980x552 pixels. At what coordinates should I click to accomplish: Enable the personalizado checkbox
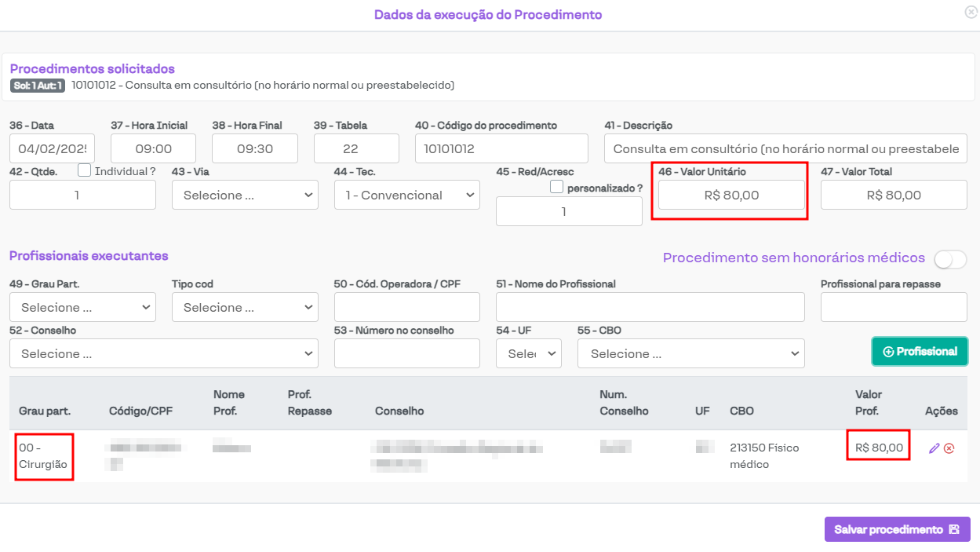[556, 187]
